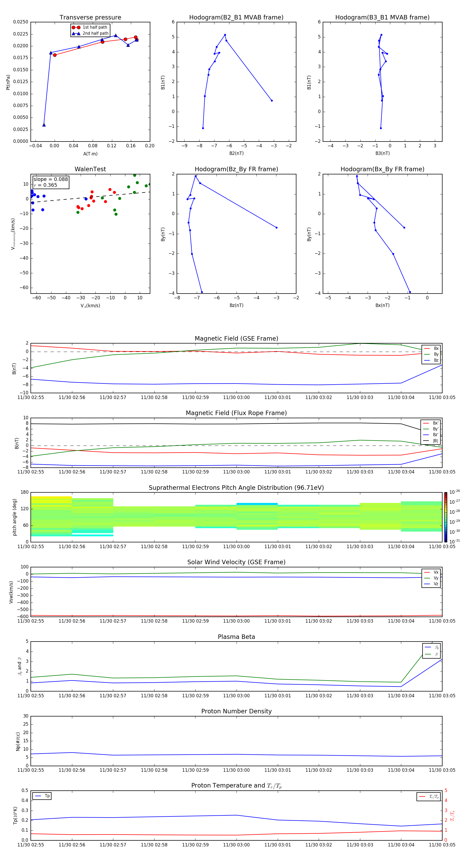
Task: Click the 'Magnetic Field (Flux Rope Frame)' title
Action: [236, 413]
